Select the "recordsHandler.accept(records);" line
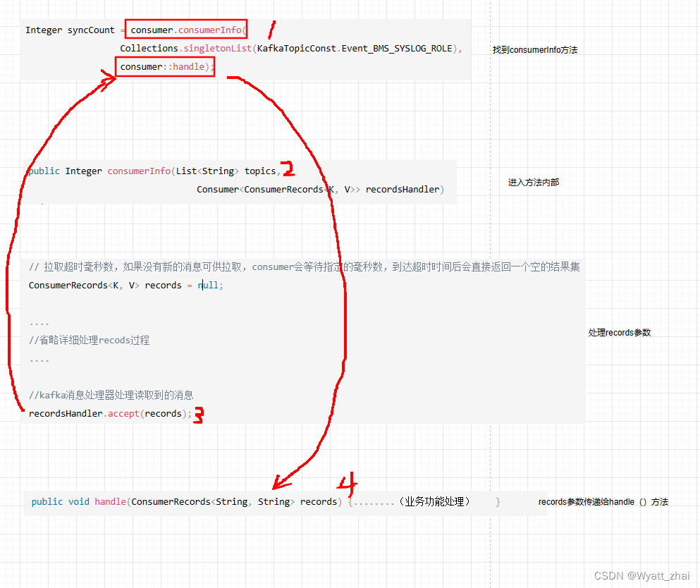The height and width of the screenshot is (588, 700). coord(110,413)
